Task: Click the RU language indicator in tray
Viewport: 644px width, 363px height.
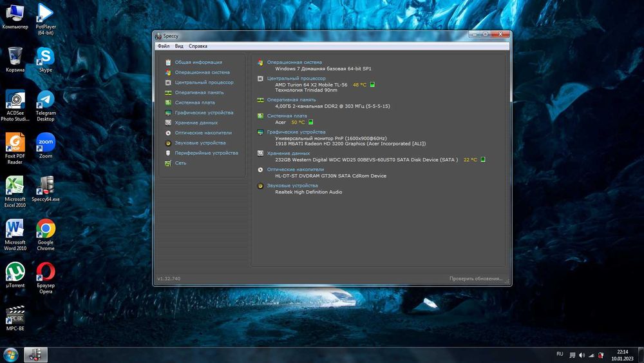Action: tap(560, 354)
